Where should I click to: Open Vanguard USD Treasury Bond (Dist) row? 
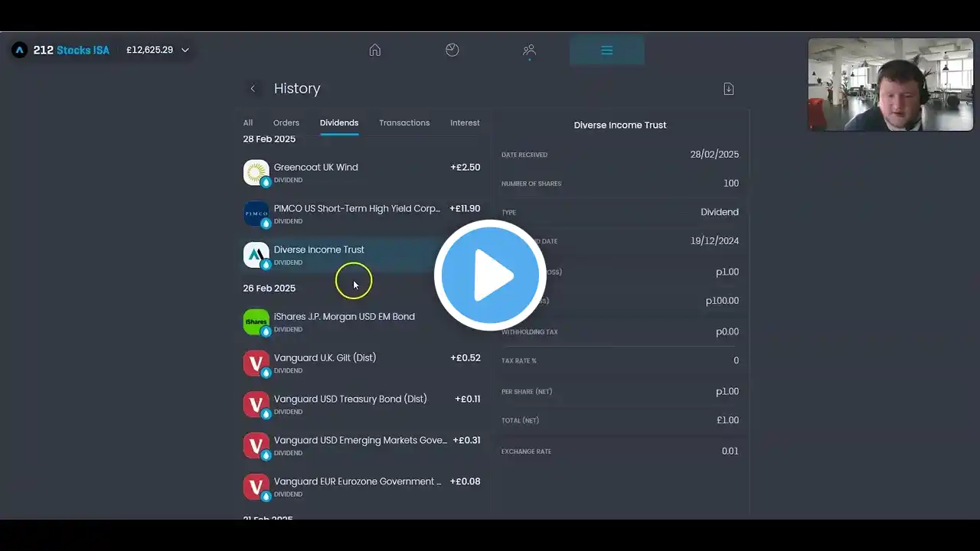tap(362, 405)
